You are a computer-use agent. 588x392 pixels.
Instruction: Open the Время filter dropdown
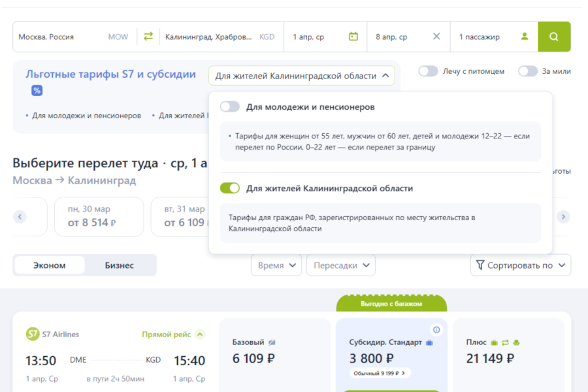(276, 265)
